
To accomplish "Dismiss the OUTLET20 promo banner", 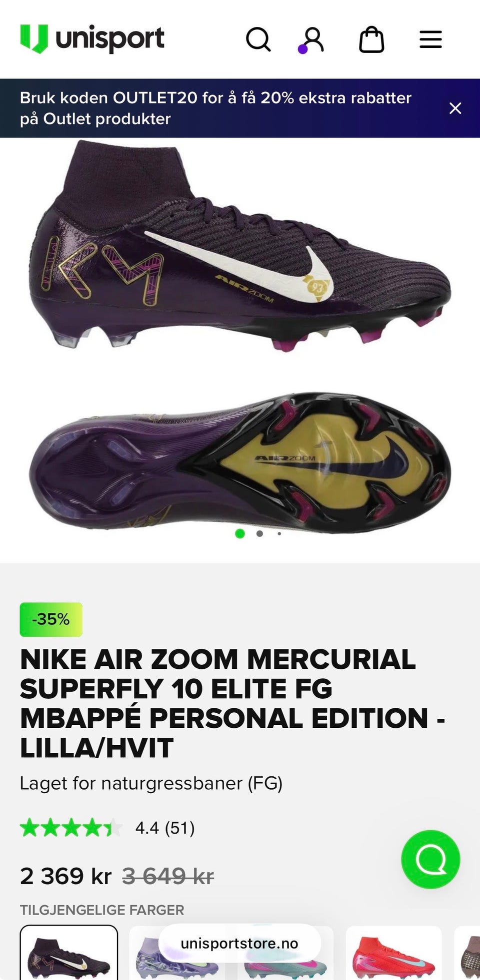I will click(455, 108).
